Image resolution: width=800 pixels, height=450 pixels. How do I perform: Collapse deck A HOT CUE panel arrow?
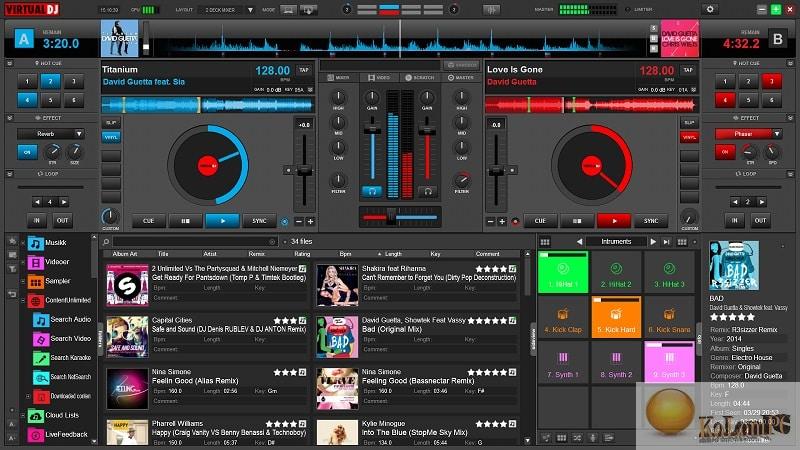click(x=9, y=63)
